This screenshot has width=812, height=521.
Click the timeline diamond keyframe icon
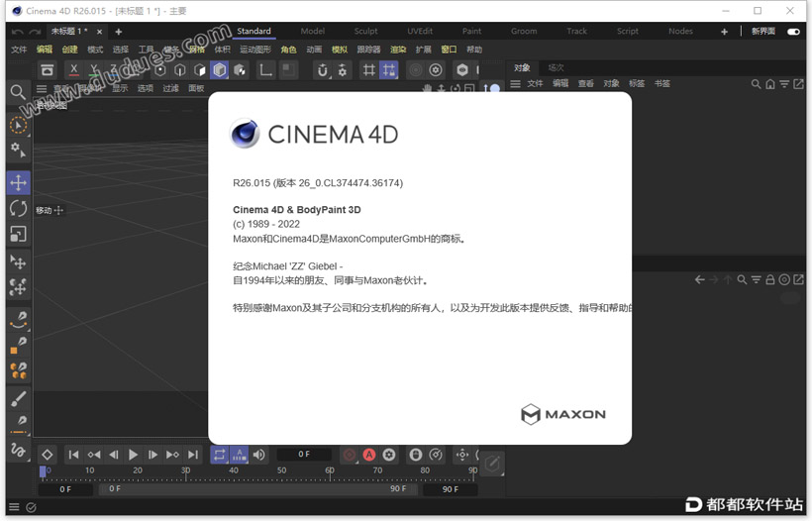[x=48, y=455]
